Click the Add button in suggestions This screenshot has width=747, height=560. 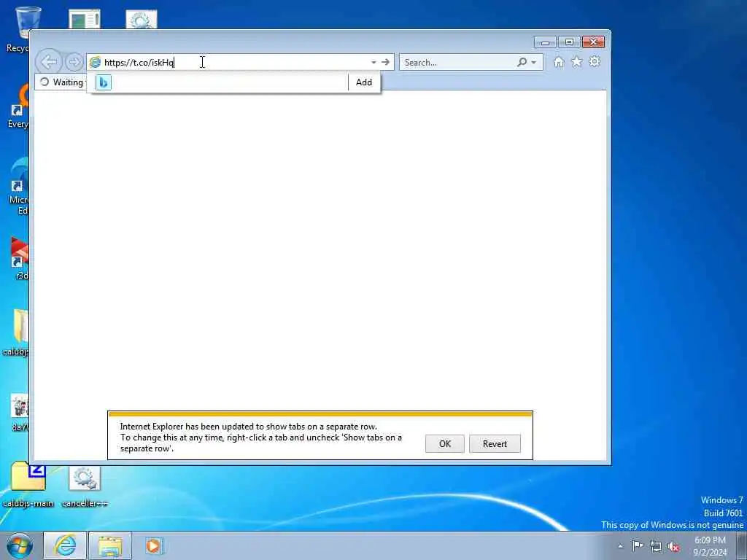(x=364, y=82)
